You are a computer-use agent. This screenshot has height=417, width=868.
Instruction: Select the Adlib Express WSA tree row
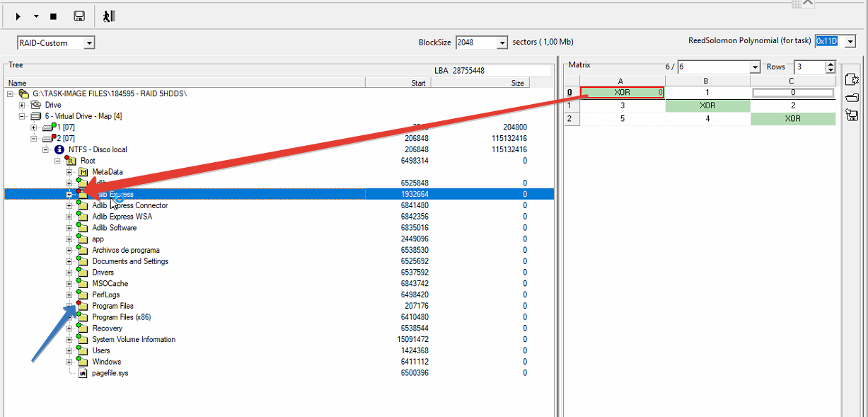(x=278, y=217)
